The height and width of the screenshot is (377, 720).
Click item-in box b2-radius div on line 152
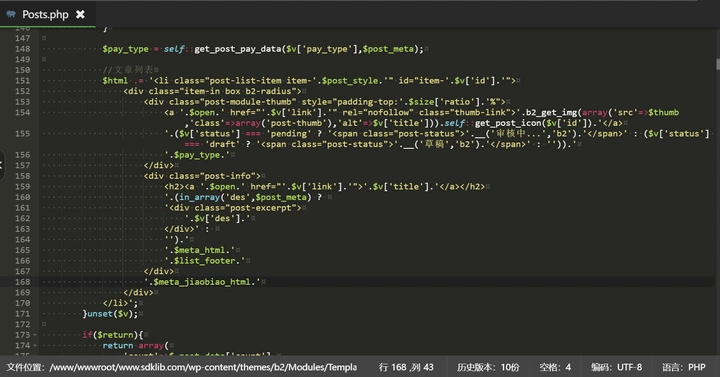pos(212,91)
